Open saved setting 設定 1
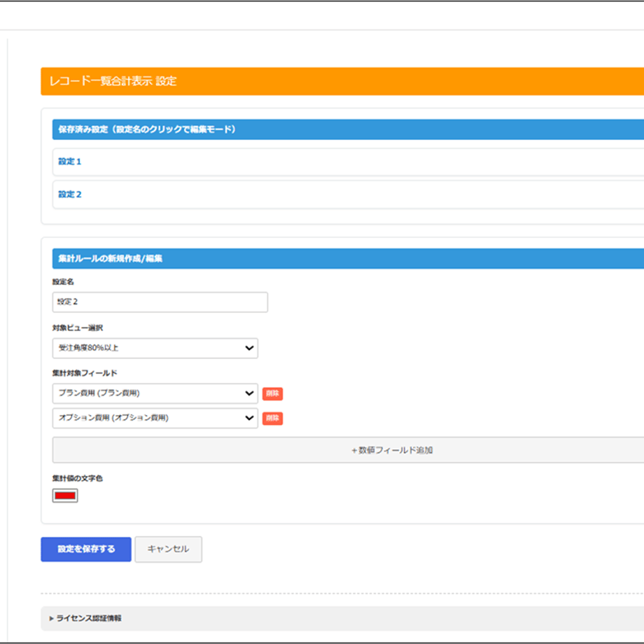The image size is (644, 644). pyautogui.click(x=70, y=162)
